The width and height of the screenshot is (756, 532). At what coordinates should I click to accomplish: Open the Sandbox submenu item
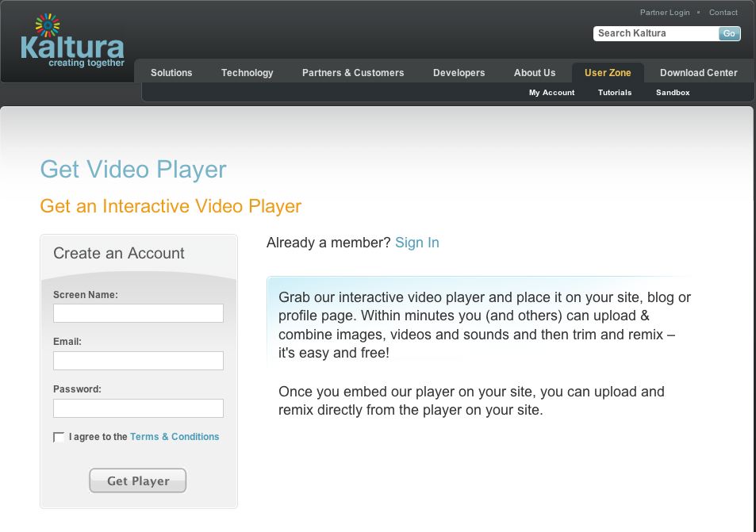click(x=673, y=93)
